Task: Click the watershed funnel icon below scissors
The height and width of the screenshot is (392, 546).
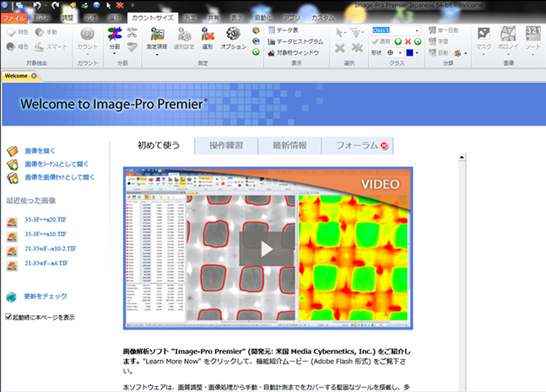Action: click(132, 46)
